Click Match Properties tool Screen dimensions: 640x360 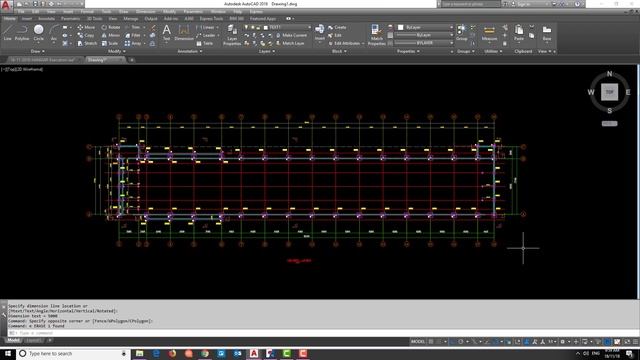pyautogui.click(x=376, y=35)
